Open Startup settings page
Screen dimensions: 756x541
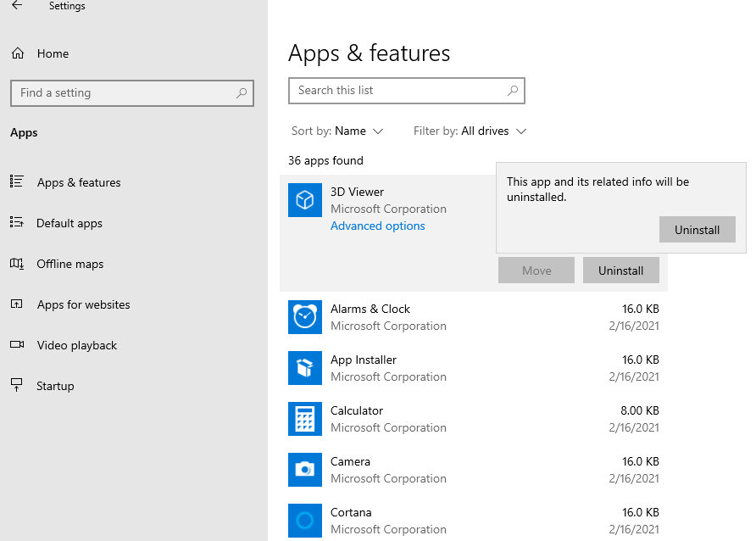coord(55,386)
